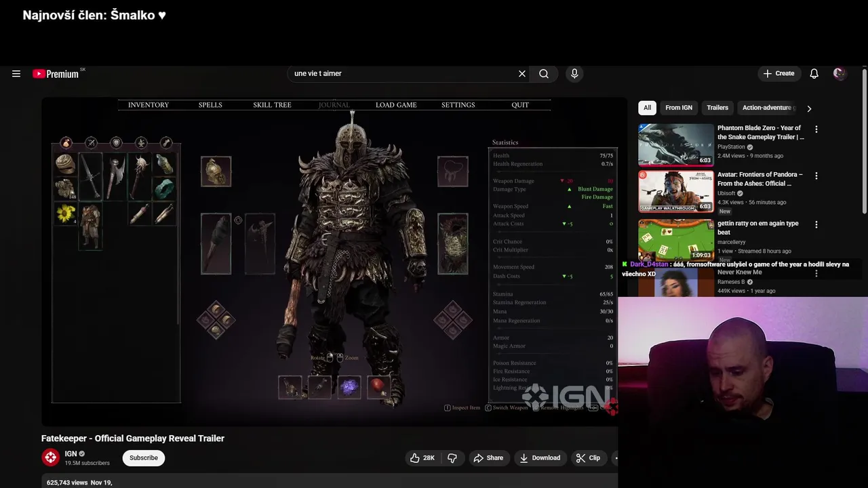Viewport: 868px width, 488px height.
Task: Click the QUIT tab in the video
Action: 520,105
